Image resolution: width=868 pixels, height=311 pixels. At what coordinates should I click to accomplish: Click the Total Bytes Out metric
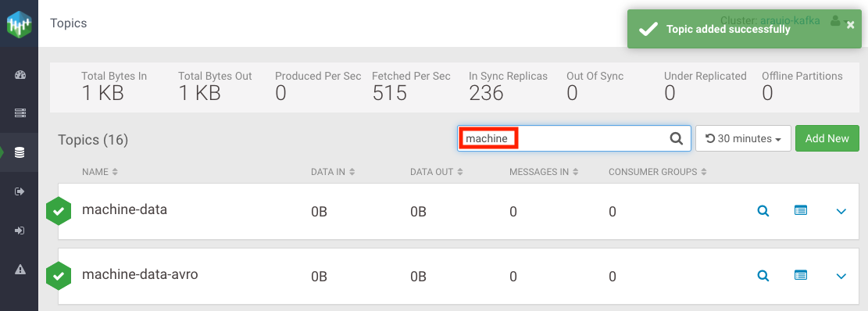(215, 86)
